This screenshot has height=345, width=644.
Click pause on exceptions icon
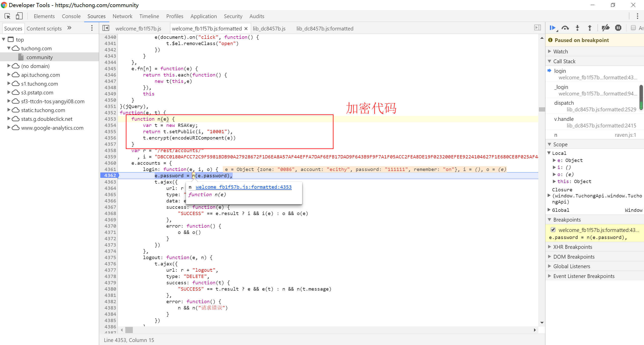(618, 28)
